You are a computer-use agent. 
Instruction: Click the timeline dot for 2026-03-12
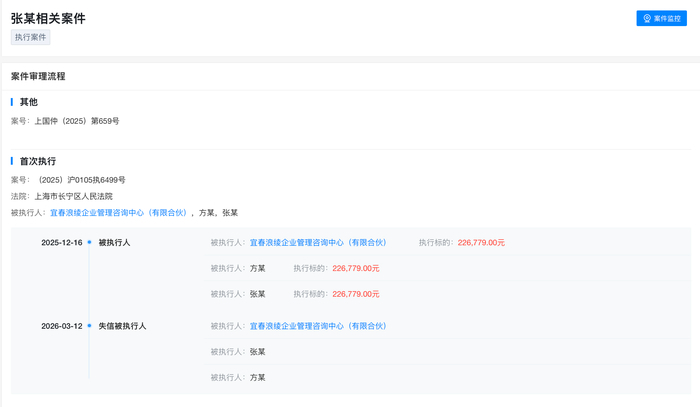[x=89, y=326]
